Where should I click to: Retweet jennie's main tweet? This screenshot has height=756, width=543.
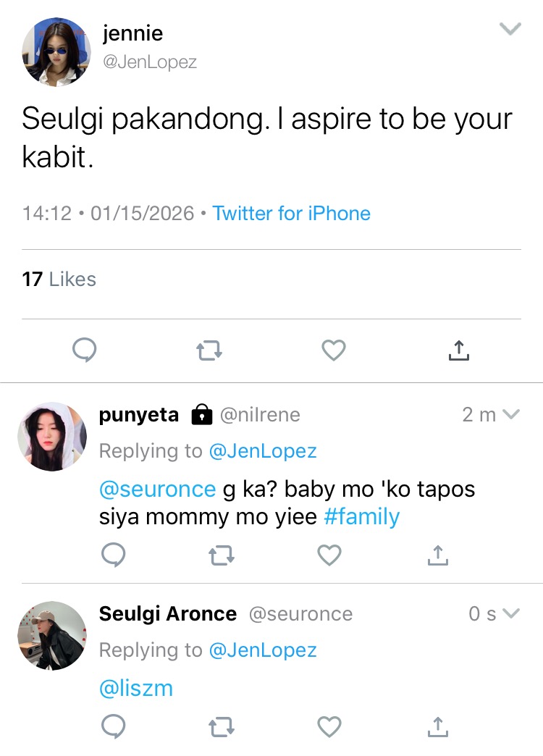coord(209,350)
